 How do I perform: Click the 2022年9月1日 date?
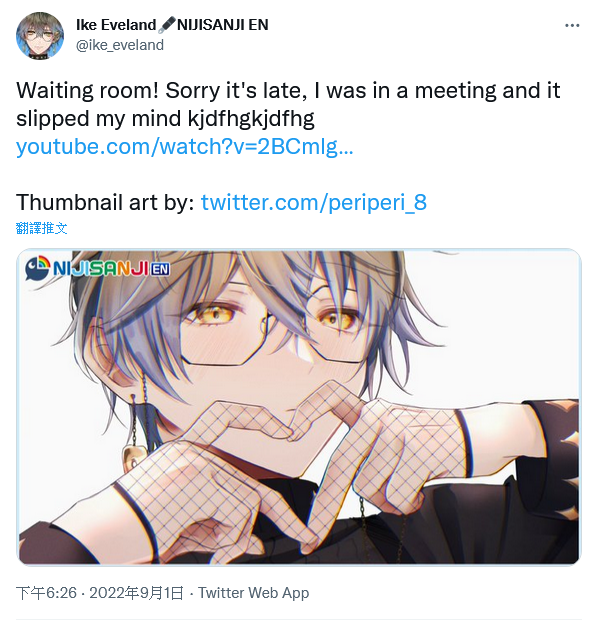136,593
